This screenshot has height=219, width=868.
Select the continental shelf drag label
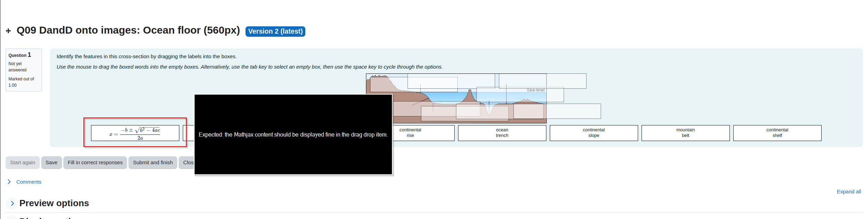pos(777,133)
